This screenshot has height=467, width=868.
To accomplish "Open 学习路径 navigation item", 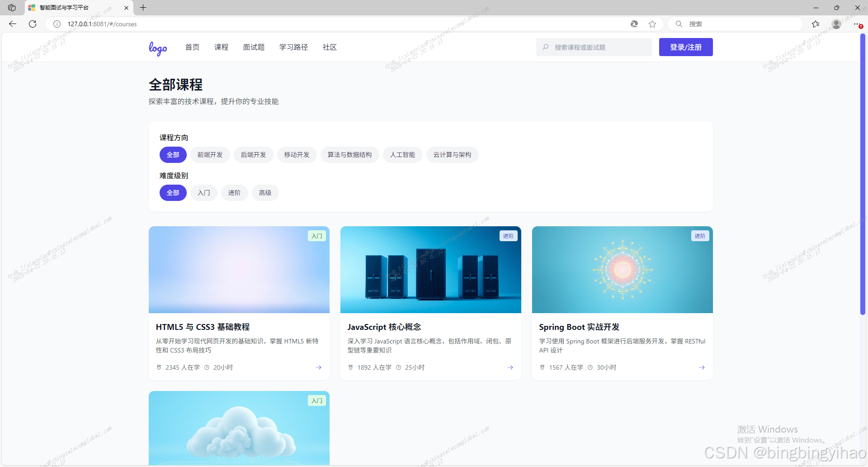I will pyautogui.click(x=293, y=47).
